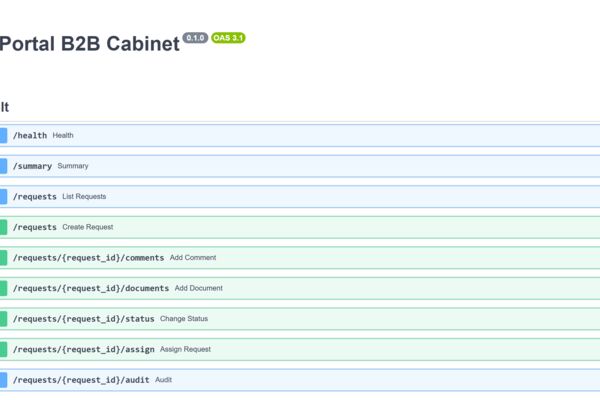Click the "List Requests" description text
Viewport: 600px width, 400px height.
[x=84, y=196]
